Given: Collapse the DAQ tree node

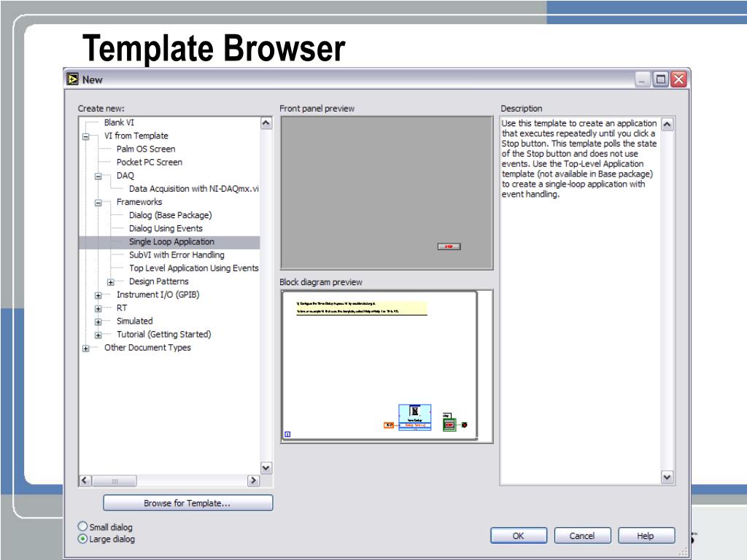Looking at the screenshot, I should 98,176.
